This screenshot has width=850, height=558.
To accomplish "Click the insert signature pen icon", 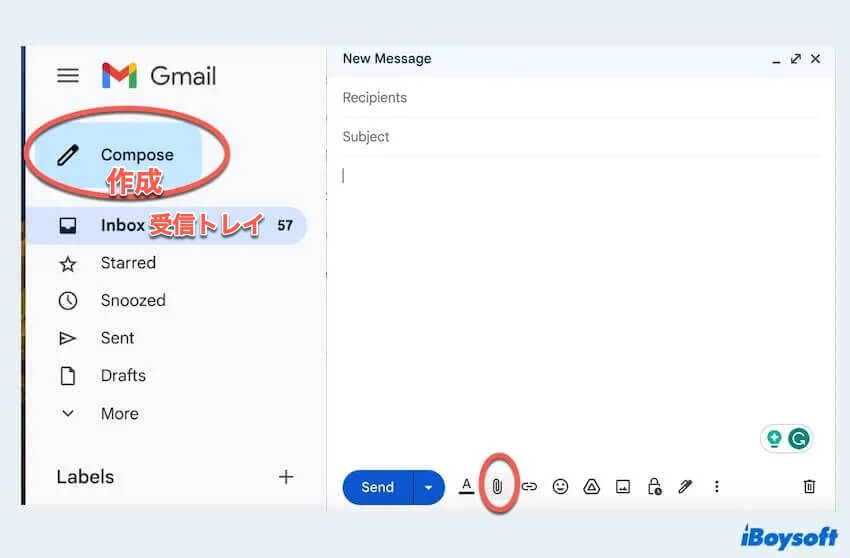I will [x=685, y=487].
